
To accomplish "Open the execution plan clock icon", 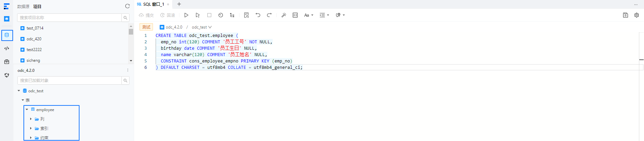I will coord(221,15).
